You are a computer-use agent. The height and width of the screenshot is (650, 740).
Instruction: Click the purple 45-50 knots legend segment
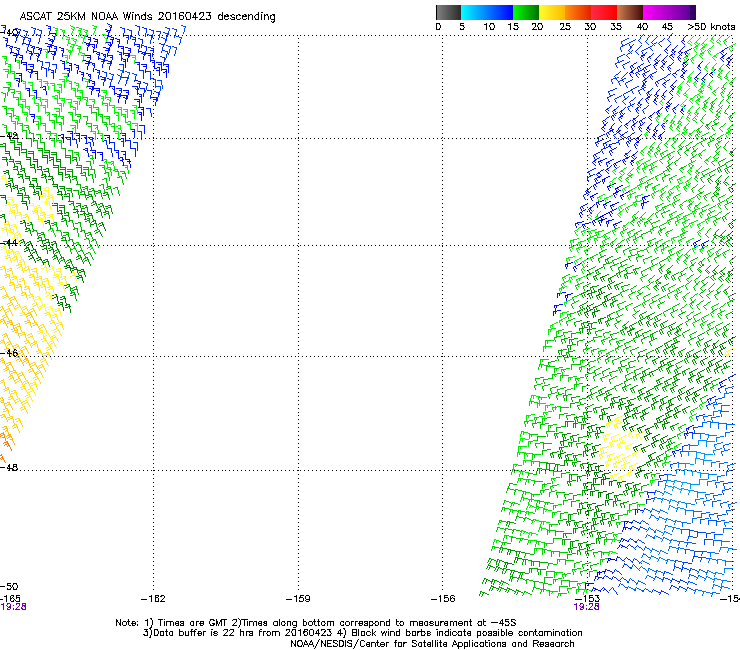pos(682,12)
